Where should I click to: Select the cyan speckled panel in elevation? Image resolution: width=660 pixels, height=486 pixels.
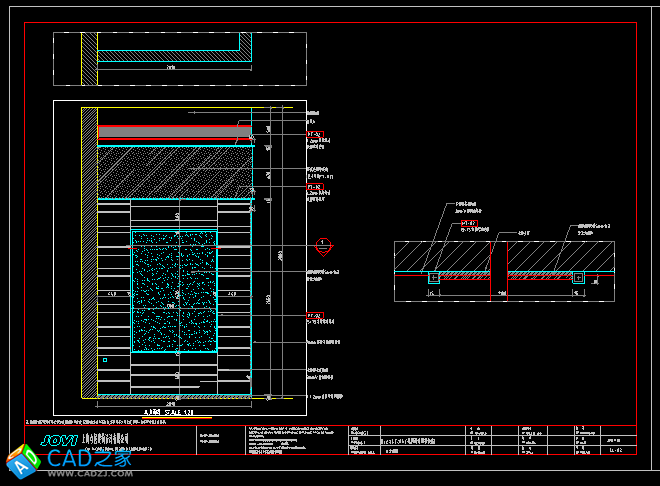[x=175, y=293]
